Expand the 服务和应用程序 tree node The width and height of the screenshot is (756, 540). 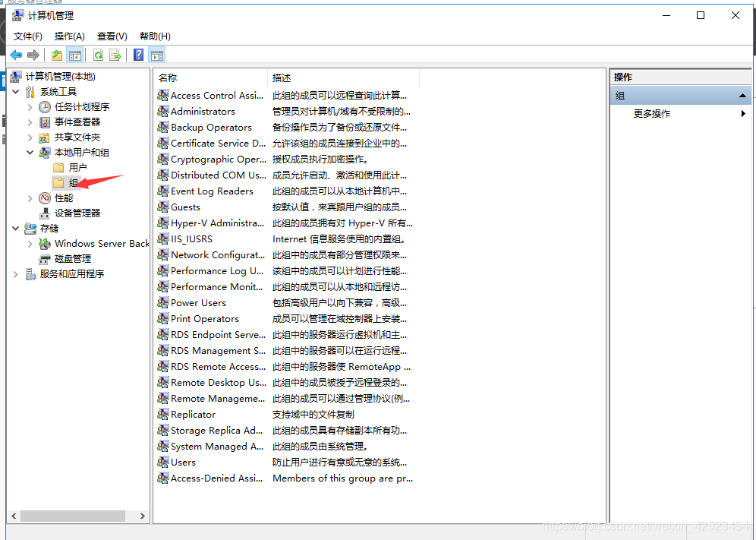coord(14,273)
